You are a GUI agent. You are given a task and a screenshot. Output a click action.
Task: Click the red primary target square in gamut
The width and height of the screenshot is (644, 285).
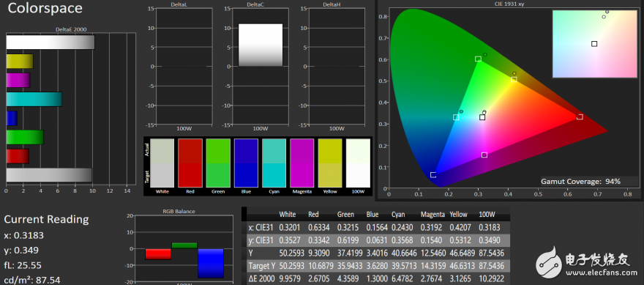tap(580, 116)
